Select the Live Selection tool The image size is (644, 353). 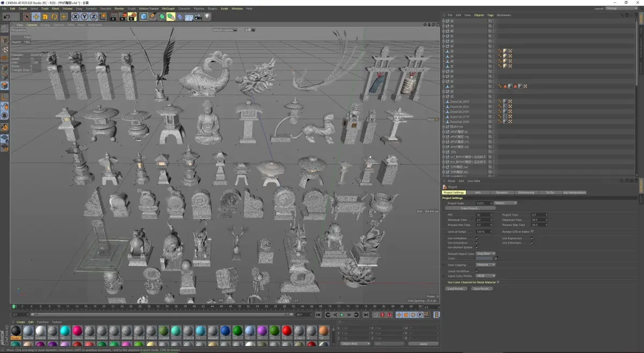click(x=26, y=17)
